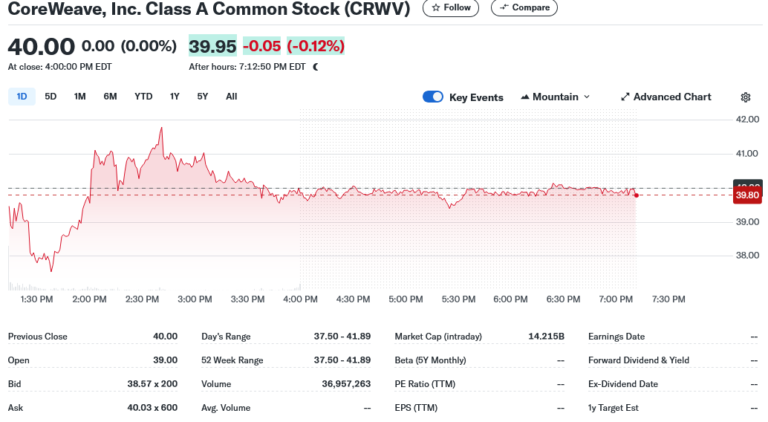768x422 pixels.
Task: Click the closing price 40.00
Action: coord(41,47)
